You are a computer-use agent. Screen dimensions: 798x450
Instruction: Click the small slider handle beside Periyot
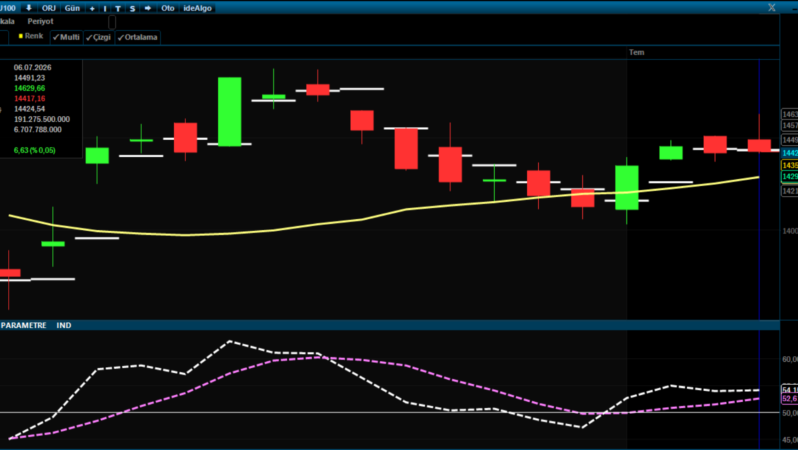click(112, 22)
